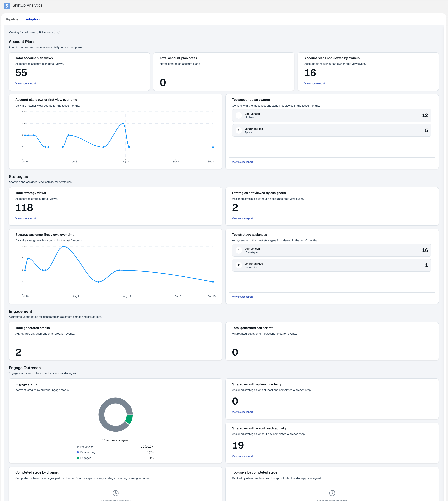Screen dimensions: 448x501
Task: Select Deb Jenson 16 strategies row
Action: pyautogui.click(x=332, y=250)
